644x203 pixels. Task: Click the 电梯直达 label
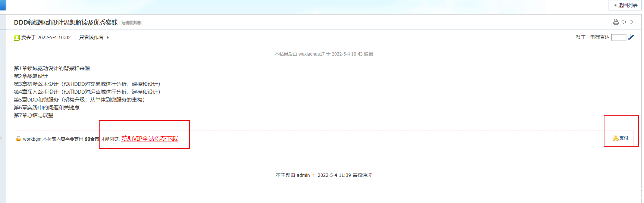[x=600, y=37]
